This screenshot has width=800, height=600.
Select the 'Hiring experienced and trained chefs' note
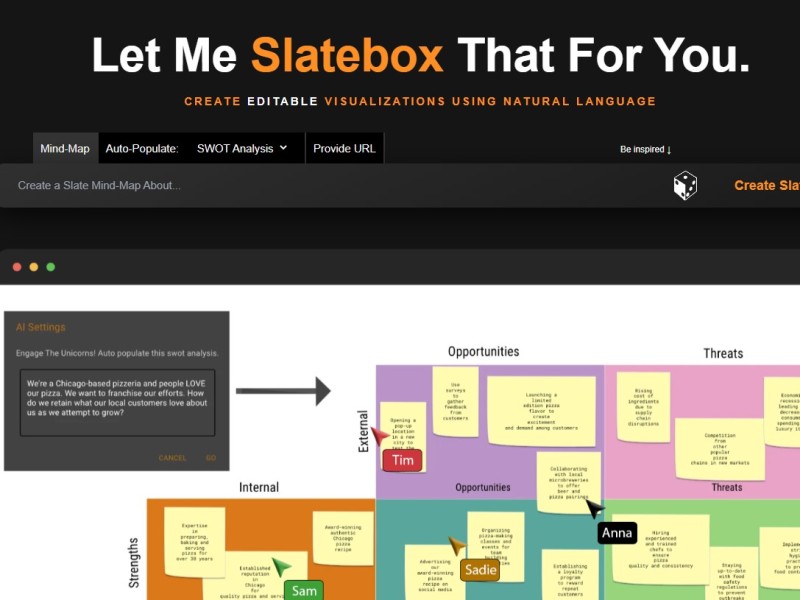pos(660,549)
